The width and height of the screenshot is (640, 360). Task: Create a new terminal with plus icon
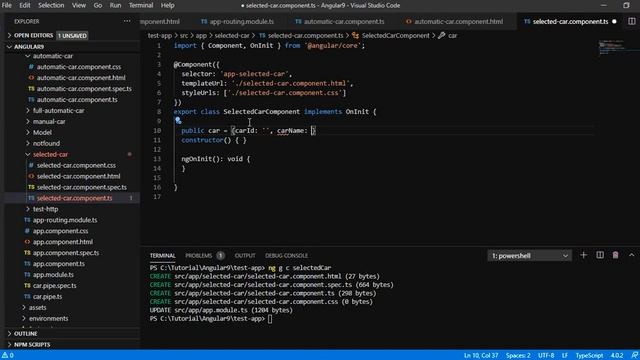[584, 255]
